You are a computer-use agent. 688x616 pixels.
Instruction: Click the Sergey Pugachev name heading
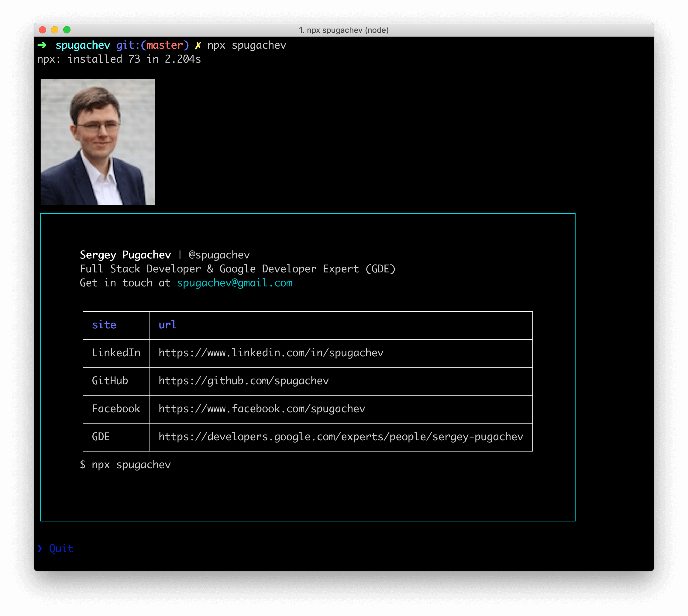point(126,255)
